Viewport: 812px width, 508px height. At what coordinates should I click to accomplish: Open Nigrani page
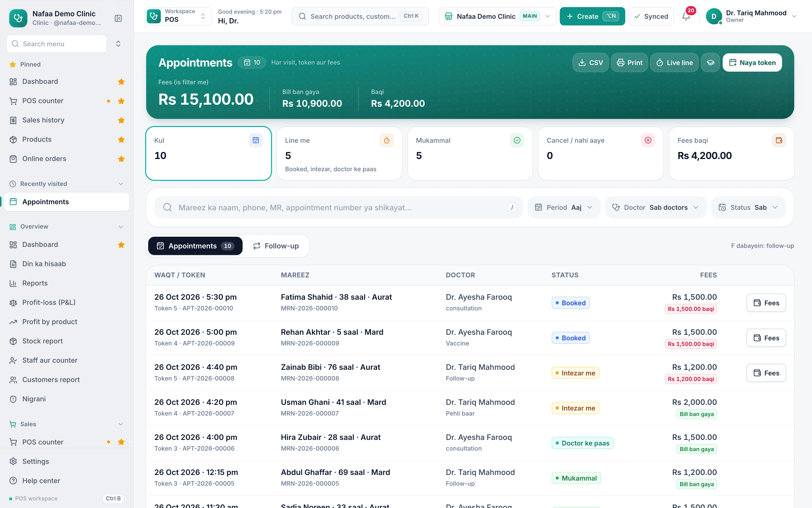tap(67, 399)
